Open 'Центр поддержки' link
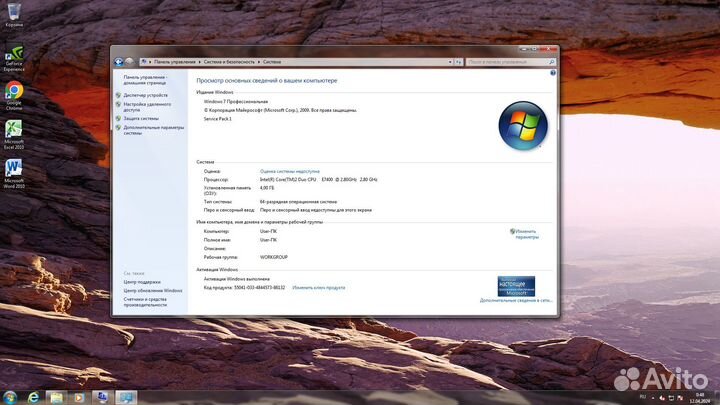The image size is (720, 405). pyautogui.click(x=142, y=282)
